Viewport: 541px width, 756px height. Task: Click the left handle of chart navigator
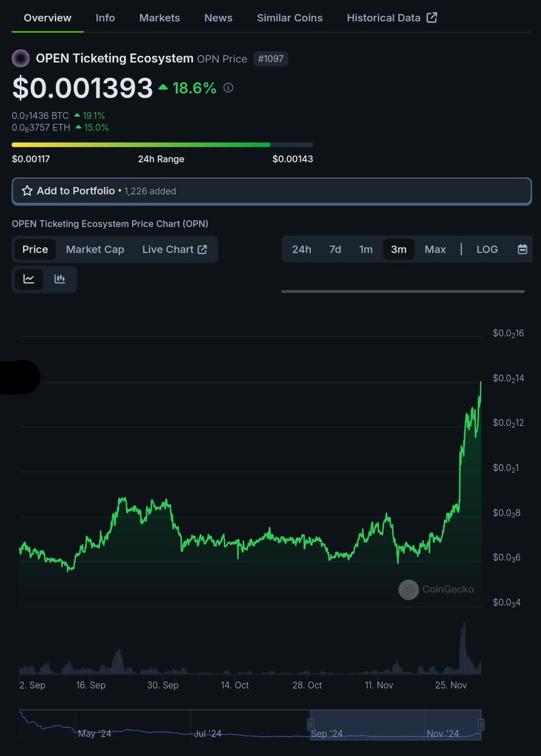(310, 723)
